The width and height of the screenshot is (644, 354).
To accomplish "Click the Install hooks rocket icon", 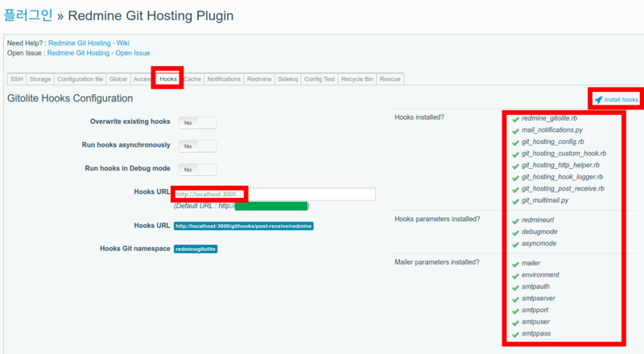I will (x=598, y=100).
